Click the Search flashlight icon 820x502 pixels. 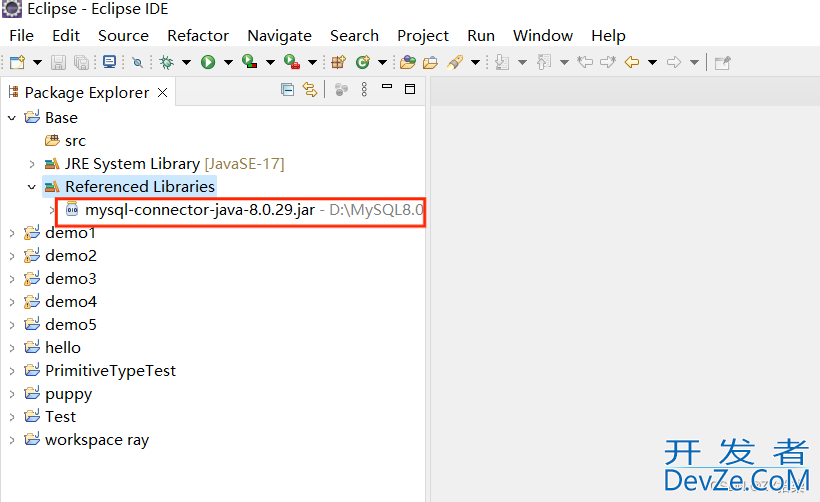[455, 62]
